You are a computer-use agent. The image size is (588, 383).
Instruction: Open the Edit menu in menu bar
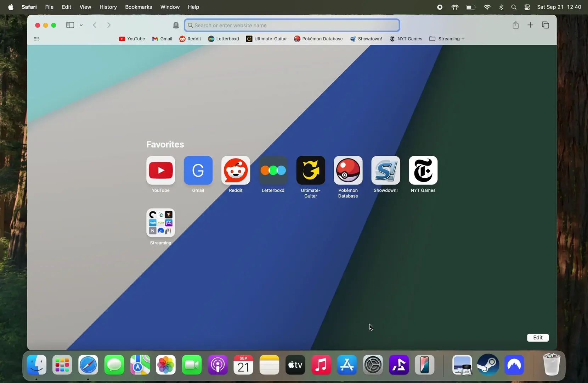(x=67, y=7)
